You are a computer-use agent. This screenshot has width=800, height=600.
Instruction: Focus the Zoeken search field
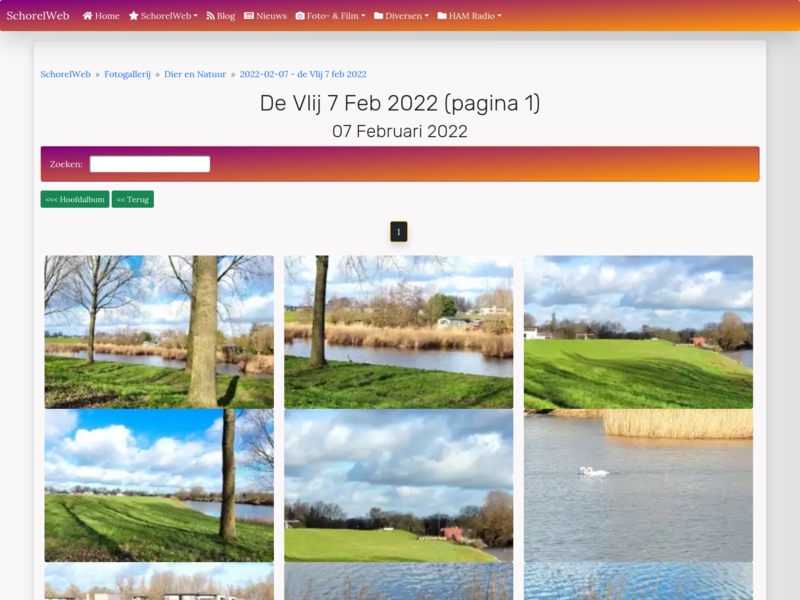tap(150, 164)
